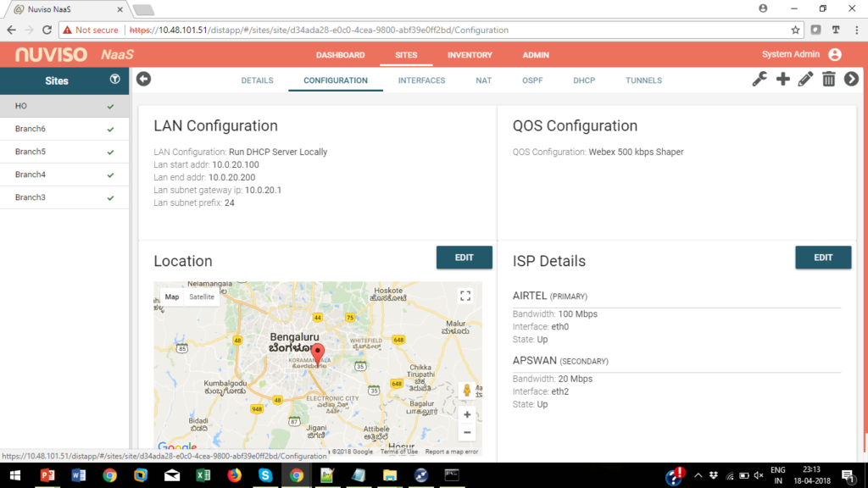The width and height of the screenshot is (868, 488).
Task: Zoom in on the map
Action: 467,414
